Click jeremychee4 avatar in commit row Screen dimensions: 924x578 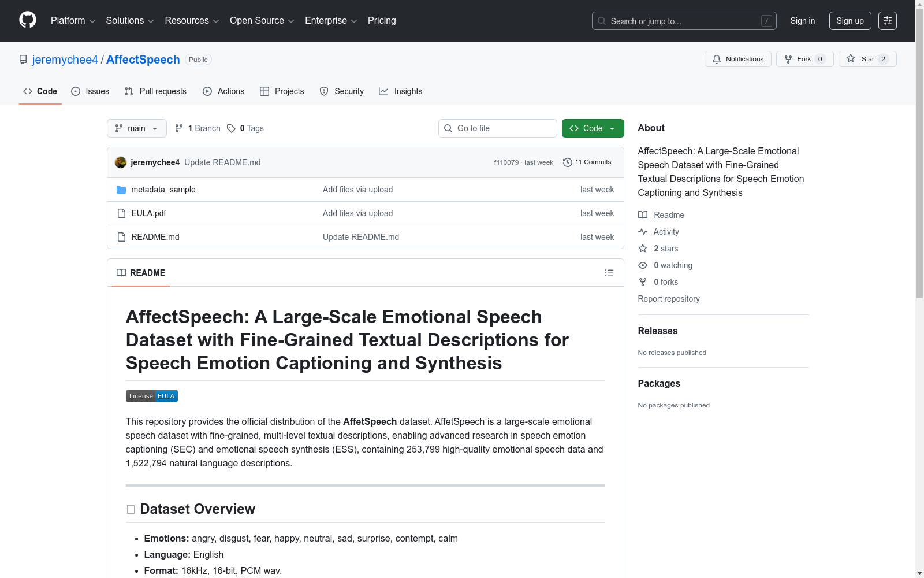click(121, 162)
